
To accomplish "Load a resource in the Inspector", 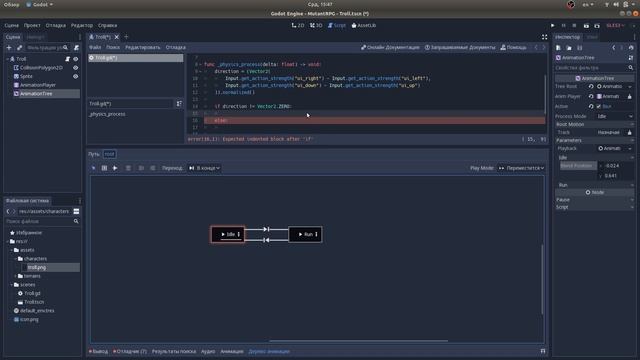I will pyautogui.click(x=569, y=48).
